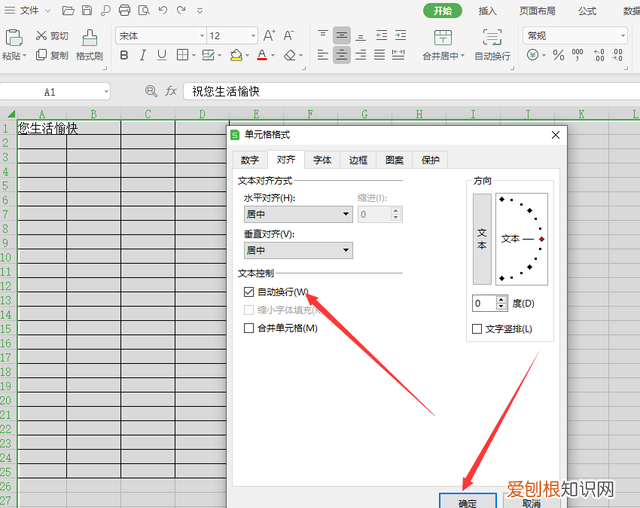Align text to bottom of cell
The height and width of the screenshot is (508, 640).
pyautogui.click(x=360, y=35)
